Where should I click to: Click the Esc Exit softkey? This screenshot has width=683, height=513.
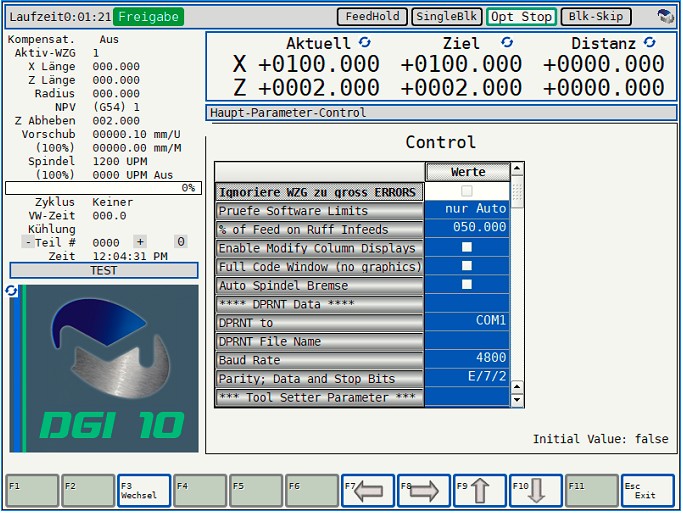point(648,491)
